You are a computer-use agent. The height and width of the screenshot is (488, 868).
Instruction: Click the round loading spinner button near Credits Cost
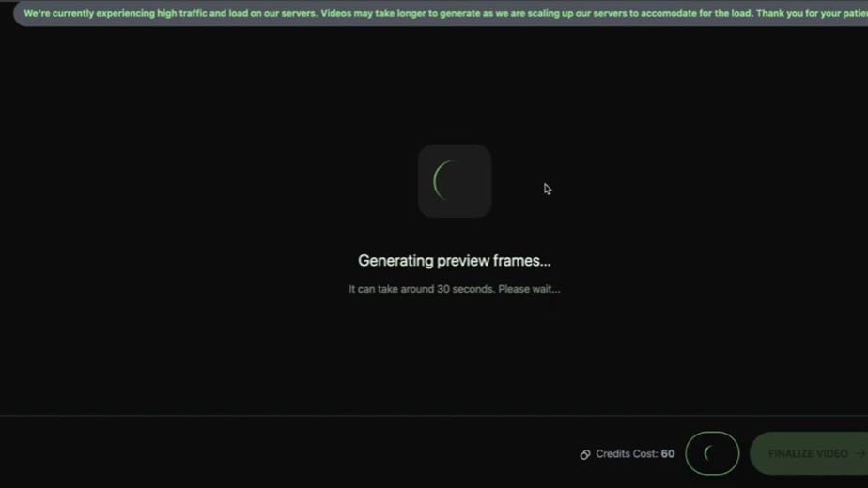coord(712,453)
